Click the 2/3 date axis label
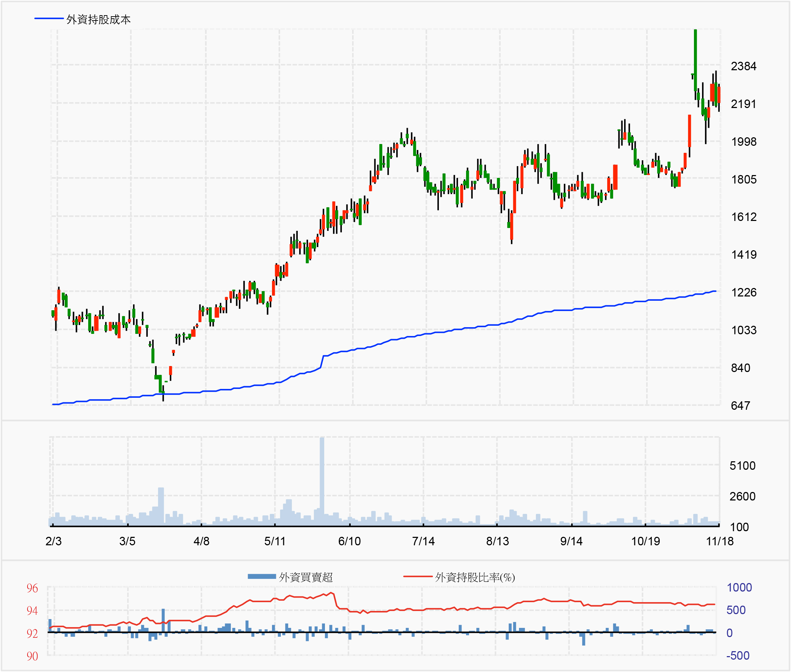The height and width of the screenshot is (672, 791). coord(53,541)
